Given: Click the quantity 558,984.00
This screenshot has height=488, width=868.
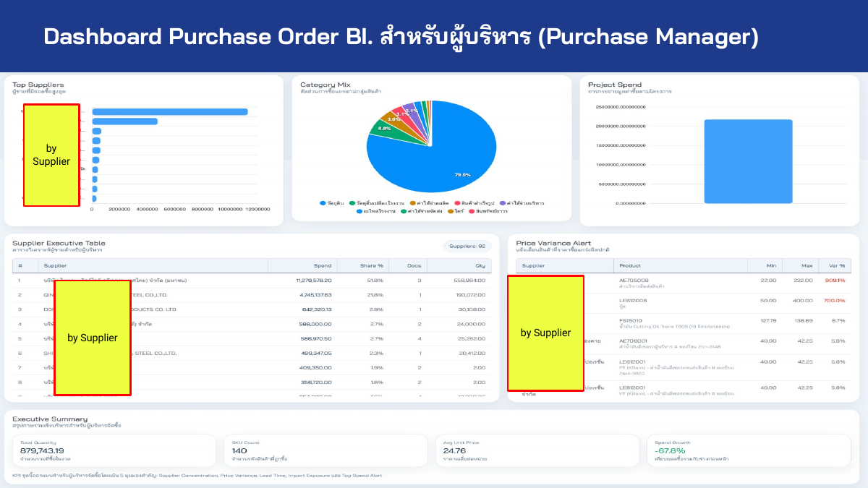Looking at the screenshot, I should pyautogui.click(x=470, y=280).
